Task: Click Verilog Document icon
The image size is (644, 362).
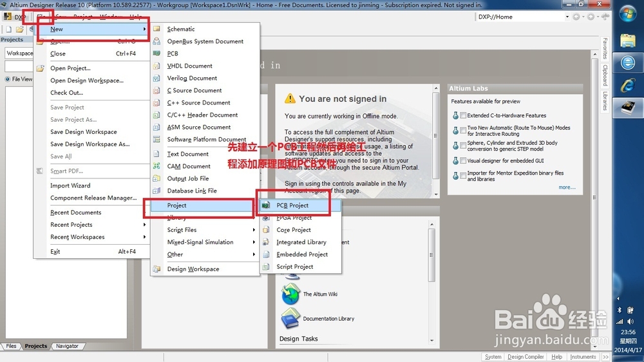Action: coord(156,78)
